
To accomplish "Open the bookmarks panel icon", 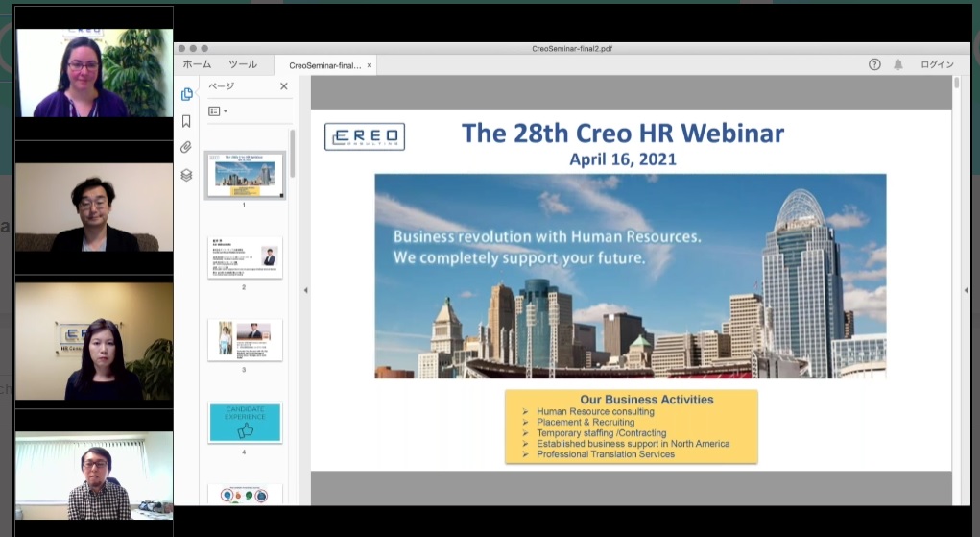I will (x=186, y=121).
